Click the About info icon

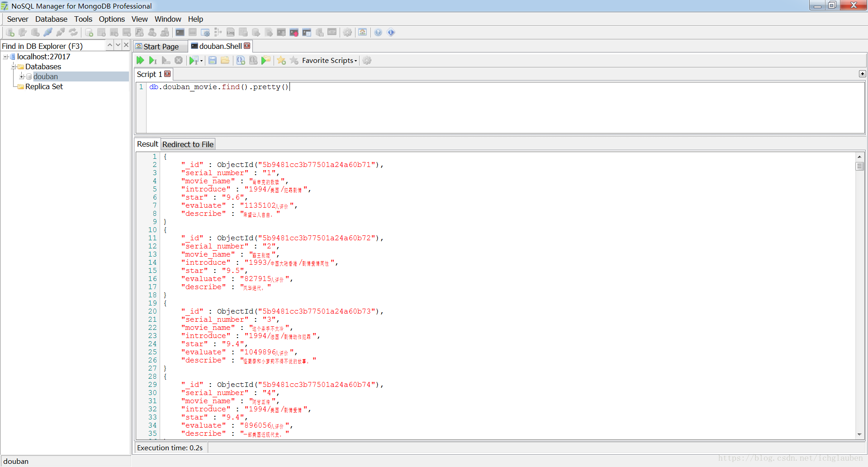391,32
